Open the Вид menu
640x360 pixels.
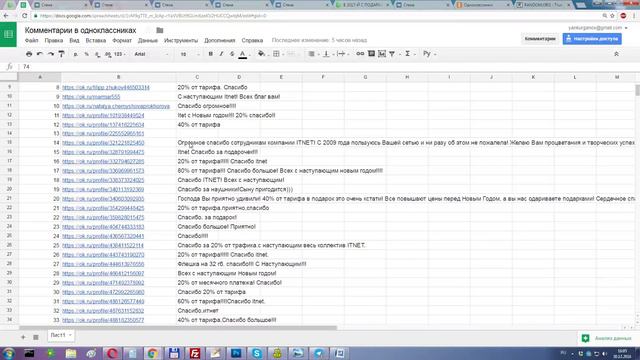coord(74,40)
